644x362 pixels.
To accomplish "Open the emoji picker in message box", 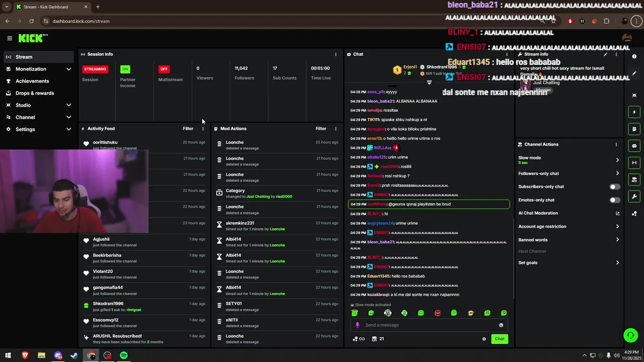I will pos(501,325).
